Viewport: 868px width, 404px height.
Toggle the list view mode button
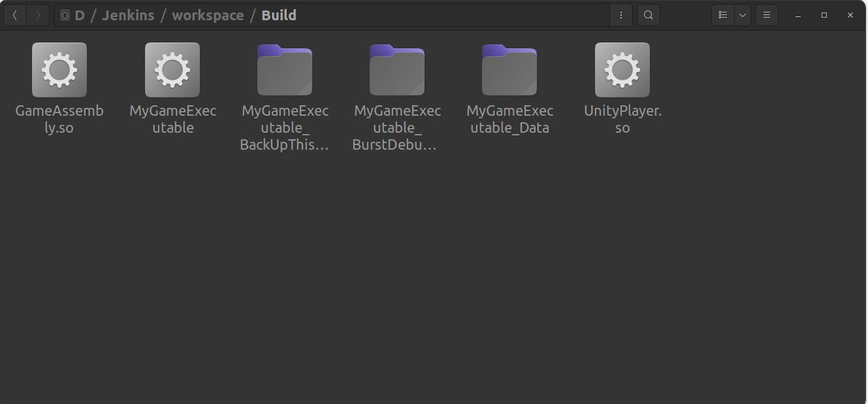(723, 15)
